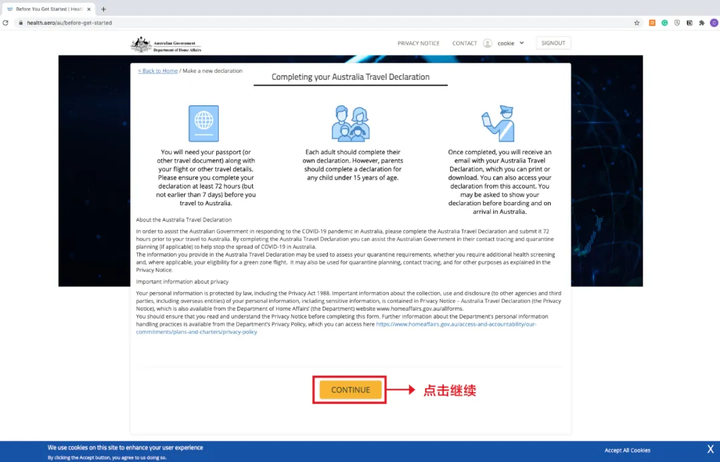Click the dark extension icon next to the shield
Screen dimensions: 720x462
689,23
